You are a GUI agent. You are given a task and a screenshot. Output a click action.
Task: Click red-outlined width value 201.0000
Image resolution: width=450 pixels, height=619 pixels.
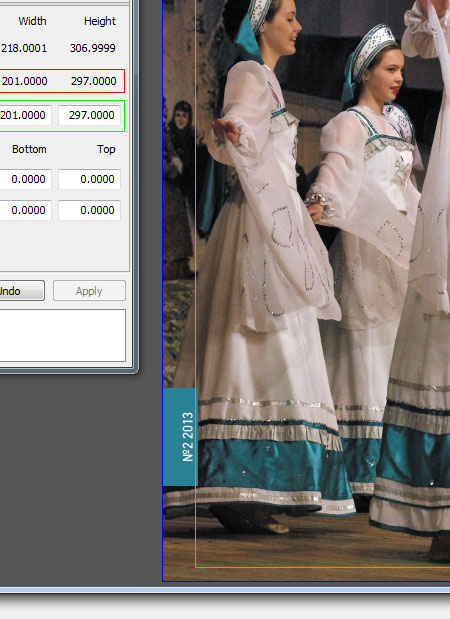(24, 81)
